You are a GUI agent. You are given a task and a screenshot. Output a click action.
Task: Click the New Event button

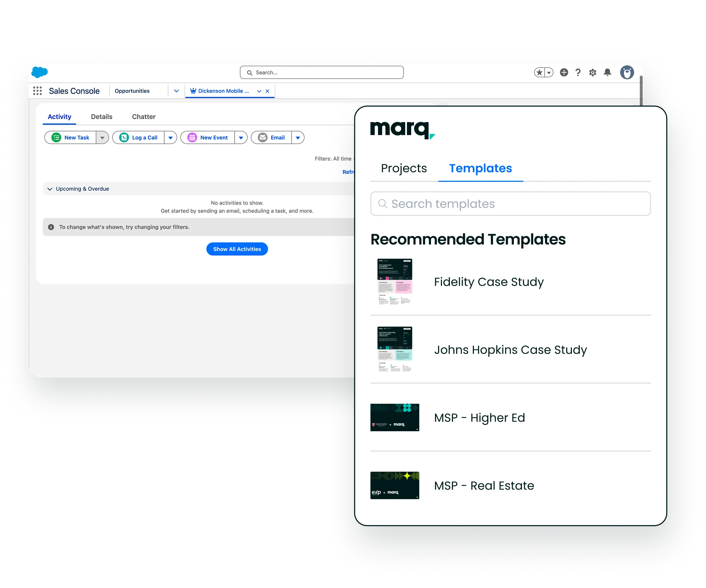pyautogui.click(x=208, y=138)
